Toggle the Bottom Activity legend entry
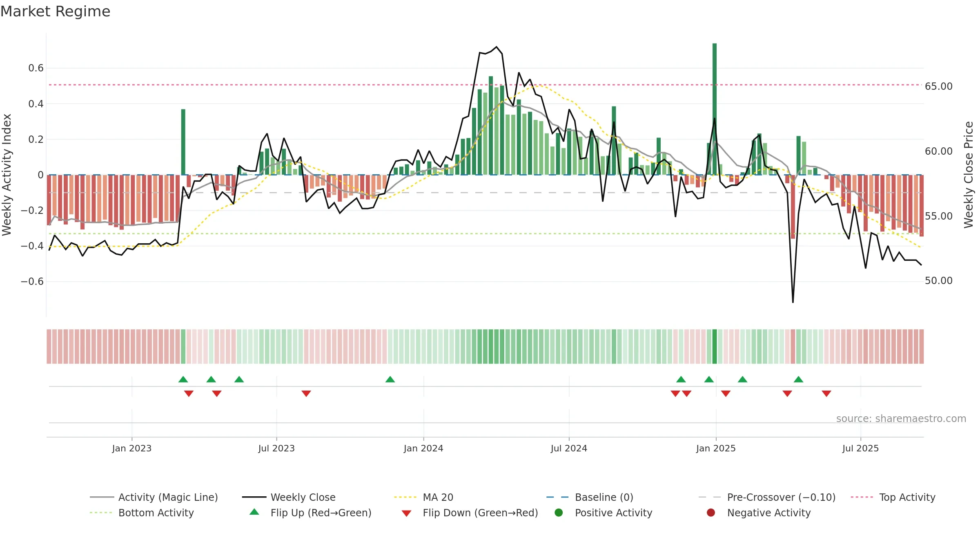The height and width of the screenshot is (551, 980). tap(142, 513)
